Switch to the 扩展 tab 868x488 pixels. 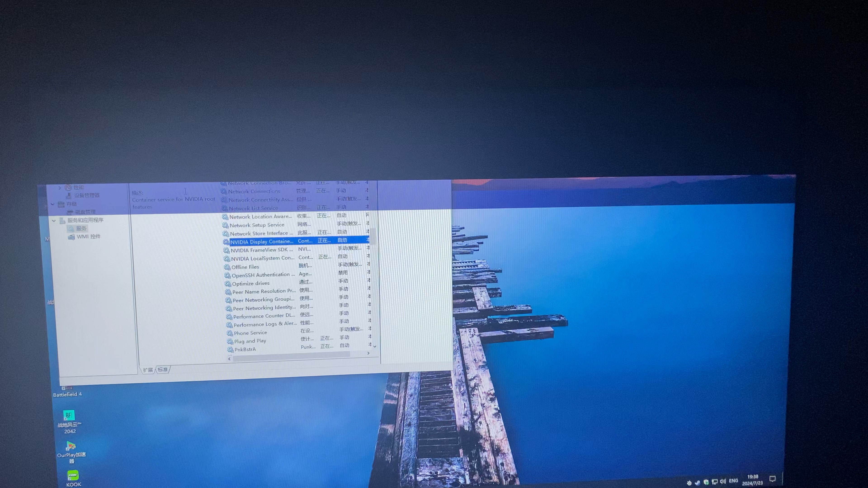148,370
